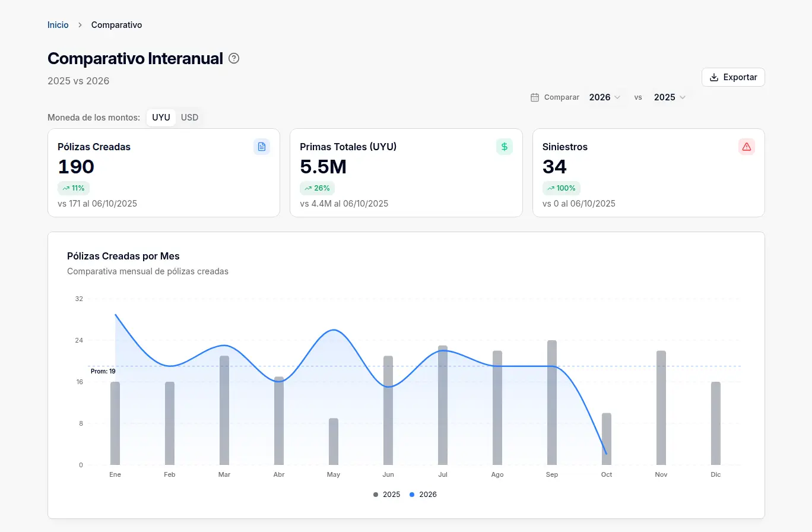Click the 'Comparativa mensual de pólizas creadas' subtitle

[x=148, y=271]
